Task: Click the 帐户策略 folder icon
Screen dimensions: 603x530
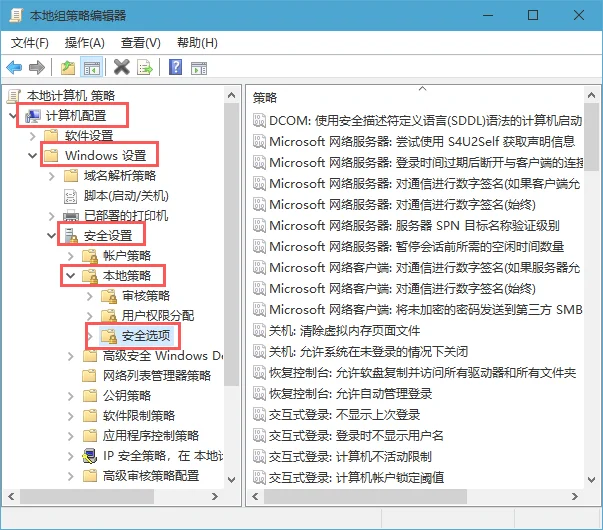Action: (90, 256)
